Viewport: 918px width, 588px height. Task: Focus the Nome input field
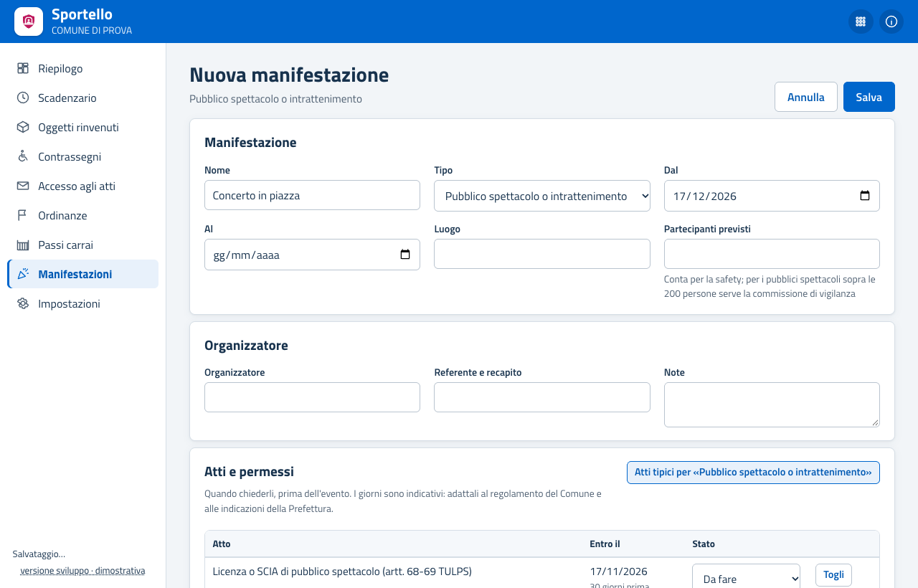click(312, 195)
